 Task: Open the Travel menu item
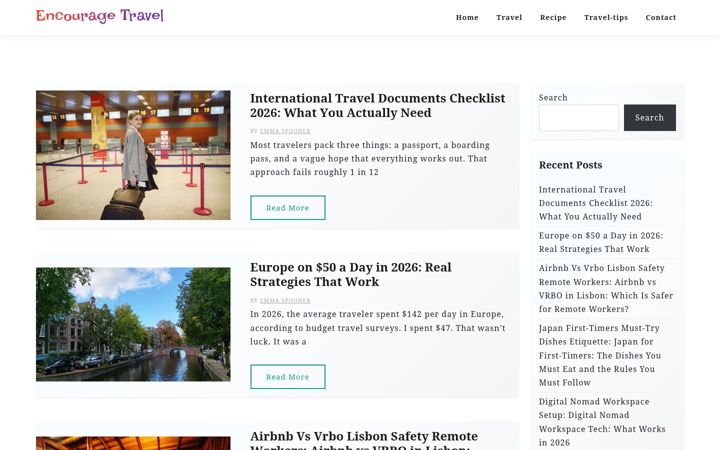pos(509,17)
